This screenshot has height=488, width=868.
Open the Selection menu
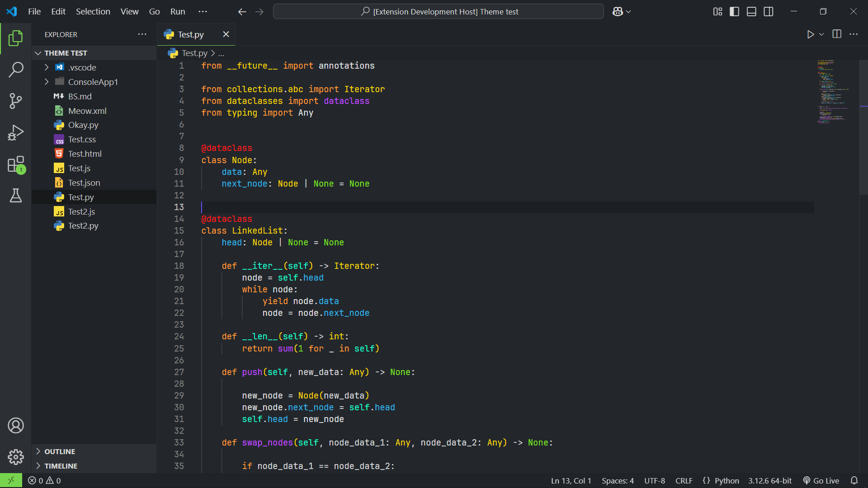pyautogui.click(x=93, y=12)
